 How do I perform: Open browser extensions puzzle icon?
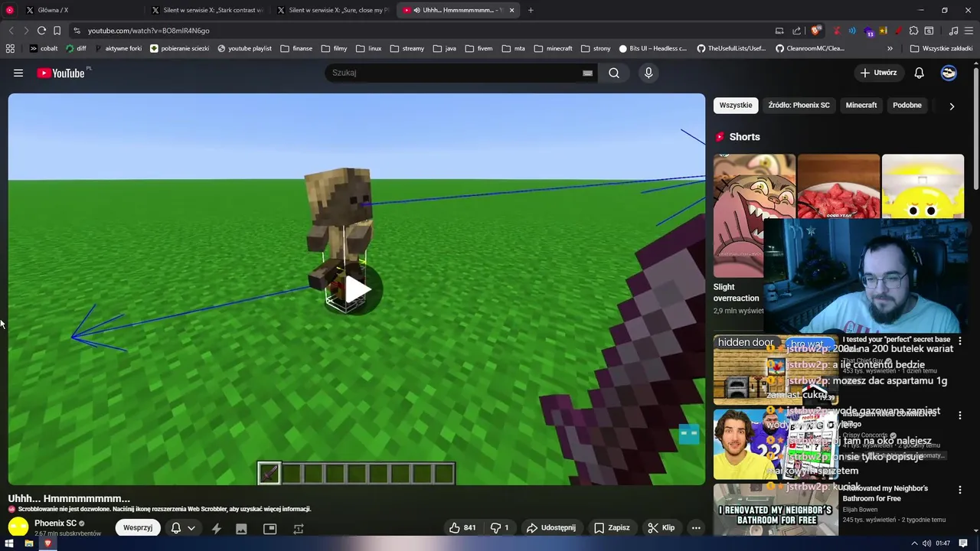(913, 31)
